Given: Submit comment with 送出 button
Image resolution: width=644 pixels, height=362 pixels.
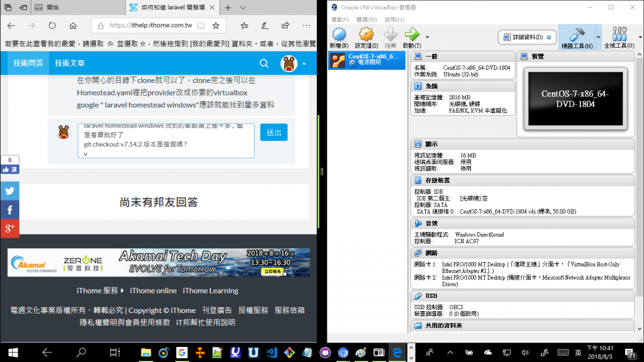Looking at the screenshot, I should pyautogui.click(x=274, y=132).
